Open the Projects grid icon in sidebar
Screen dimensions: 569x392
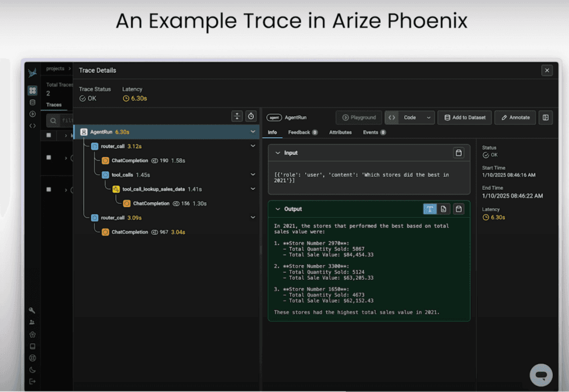click(32, 91)
